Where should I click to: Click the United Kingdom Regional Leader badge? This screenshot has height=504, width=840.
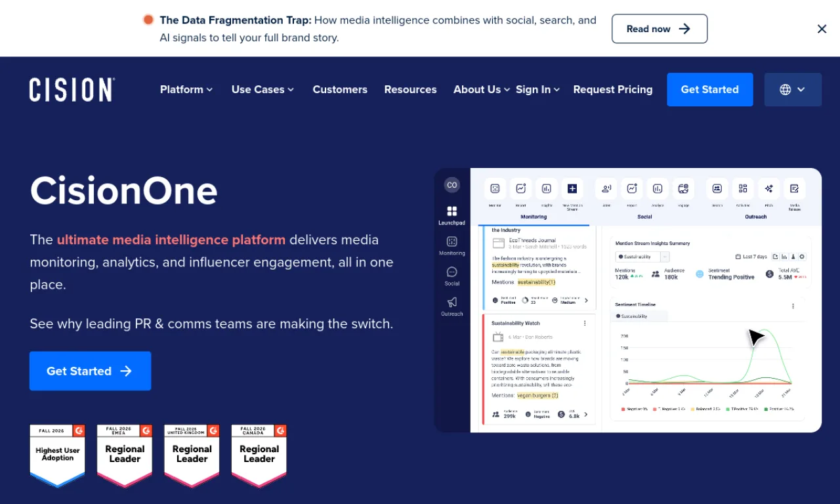[x=192, y=455]
